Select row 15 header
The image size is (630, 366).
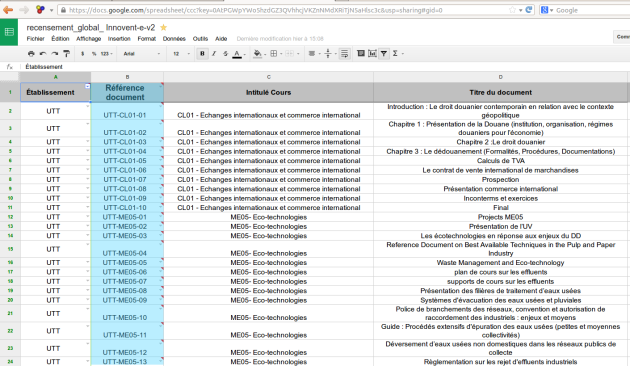pos(10,249)
